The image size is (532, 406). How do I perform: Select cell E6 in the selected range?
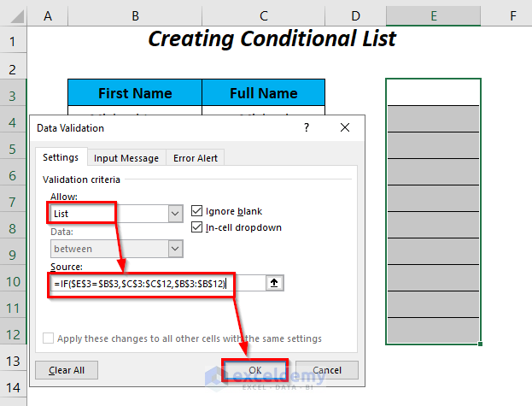point(433,172)
